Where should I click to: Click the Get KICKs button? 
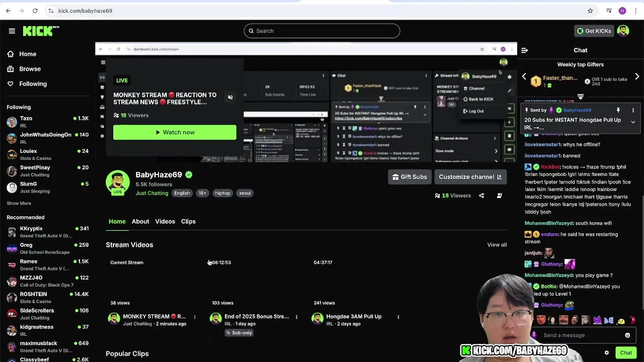(594, 31)
